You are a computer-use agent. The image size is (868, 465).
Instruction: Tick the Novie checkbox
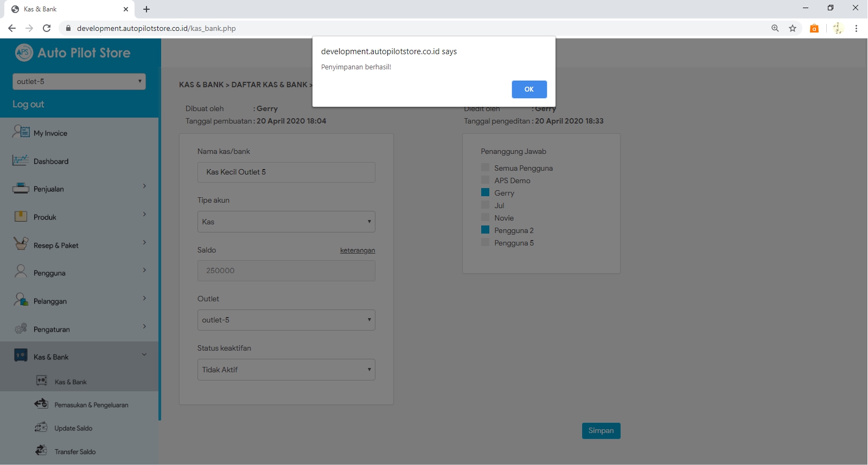point(486,217)
